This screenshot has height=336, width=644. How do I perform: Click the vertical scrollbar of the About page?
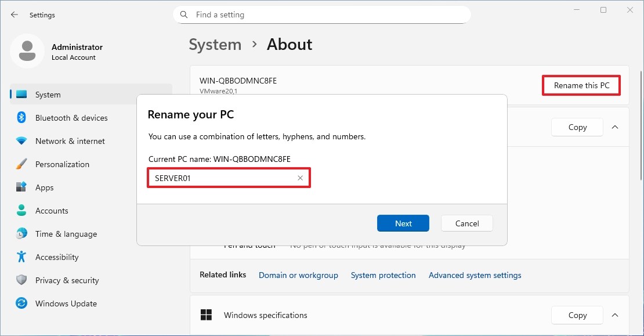641,126
